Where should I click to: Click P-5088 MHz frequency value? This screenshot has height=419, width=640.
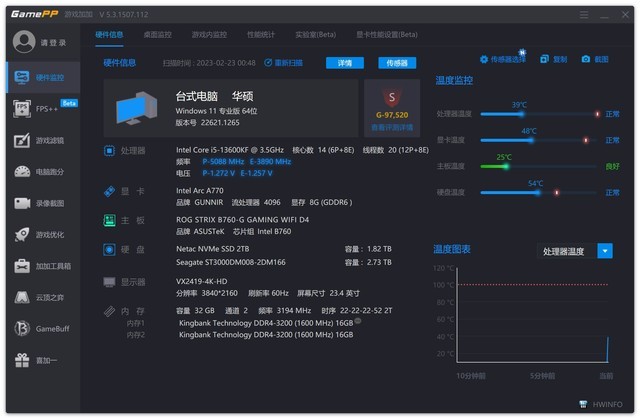click(223, 162)
